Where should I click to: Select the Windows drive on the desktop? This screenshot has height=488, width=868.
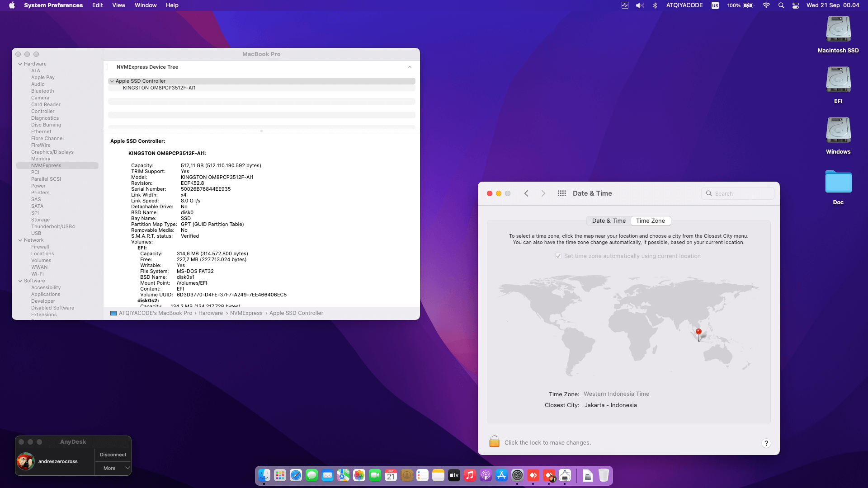pos(838,136)
